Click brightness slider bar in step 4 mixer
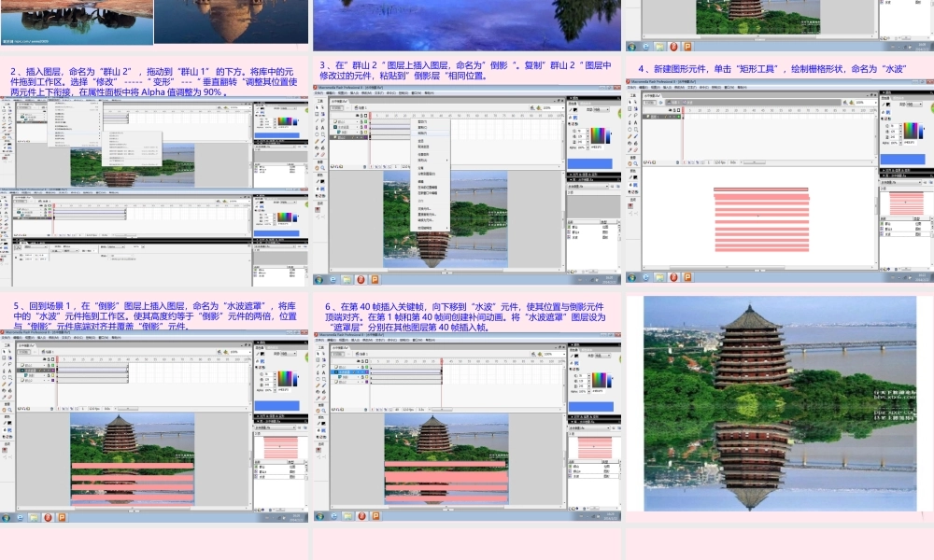The width and height of the screenshot is (934, 560). pos(921,131)
